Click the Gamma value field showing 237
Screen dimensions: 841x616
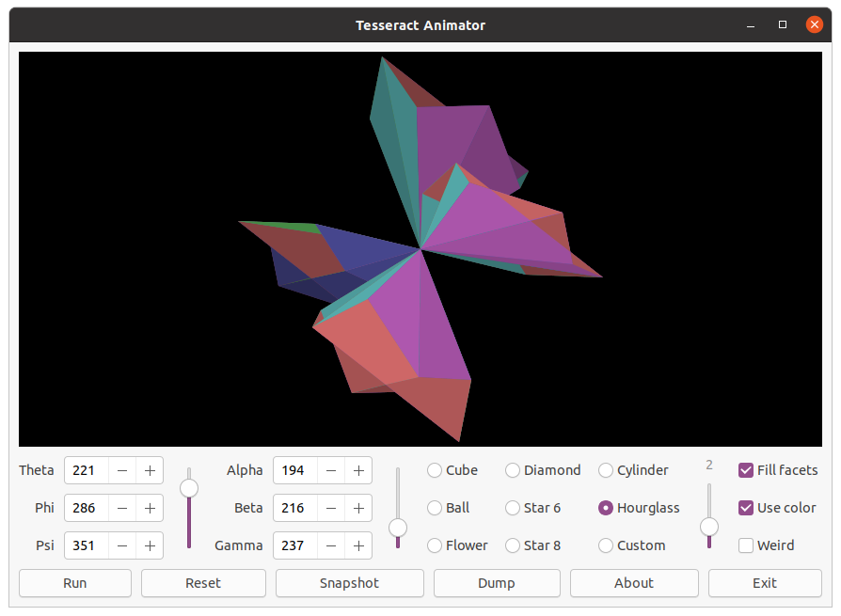click(x=295, y=545)
